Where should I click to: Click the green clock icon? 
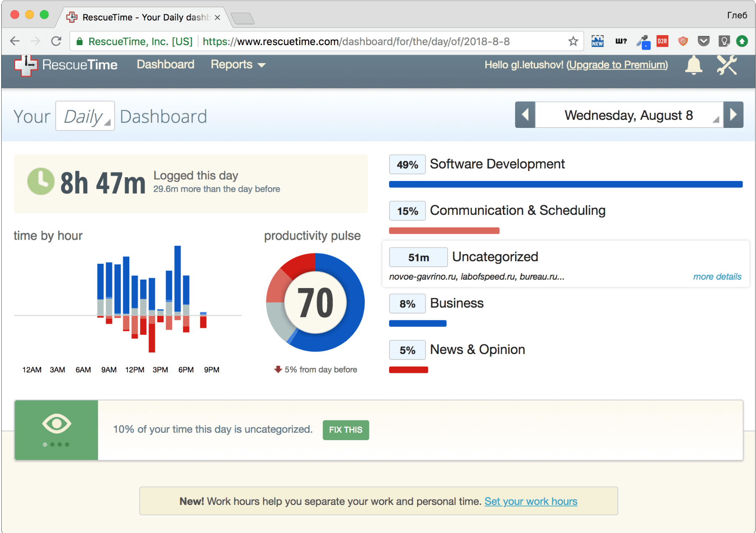click(x=41, y=181)
